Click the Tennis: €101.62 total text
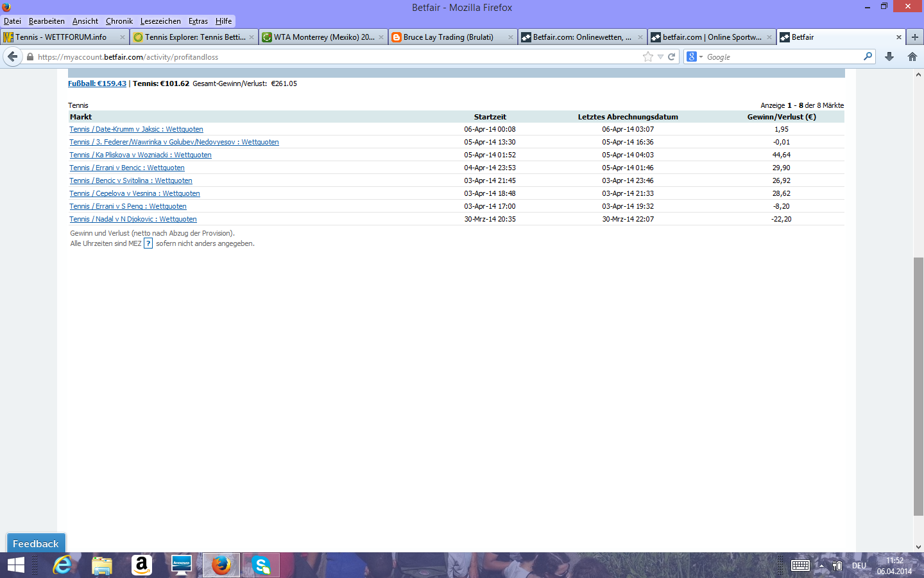 (x=161, y=83)
